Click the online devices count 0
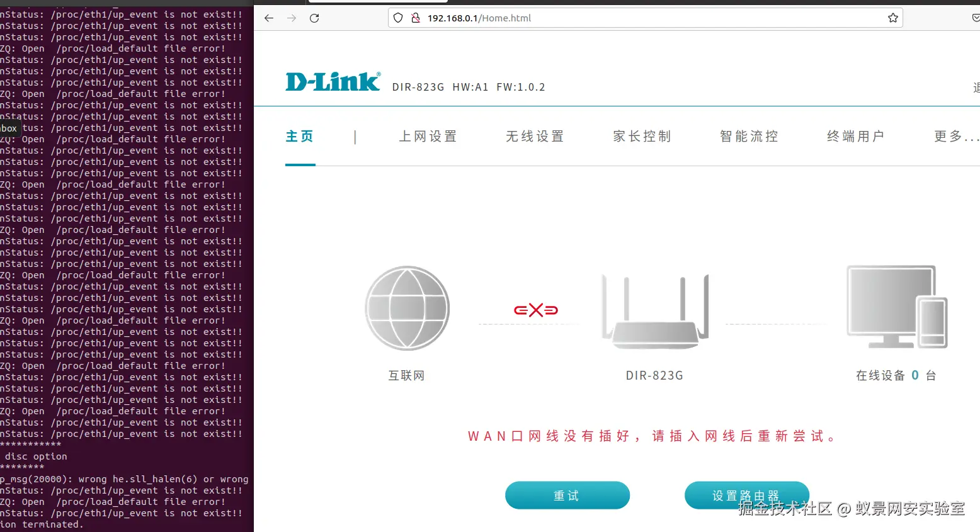Image resolution: width=980 pixels, height=532 pixels. (x=915, y=375)
